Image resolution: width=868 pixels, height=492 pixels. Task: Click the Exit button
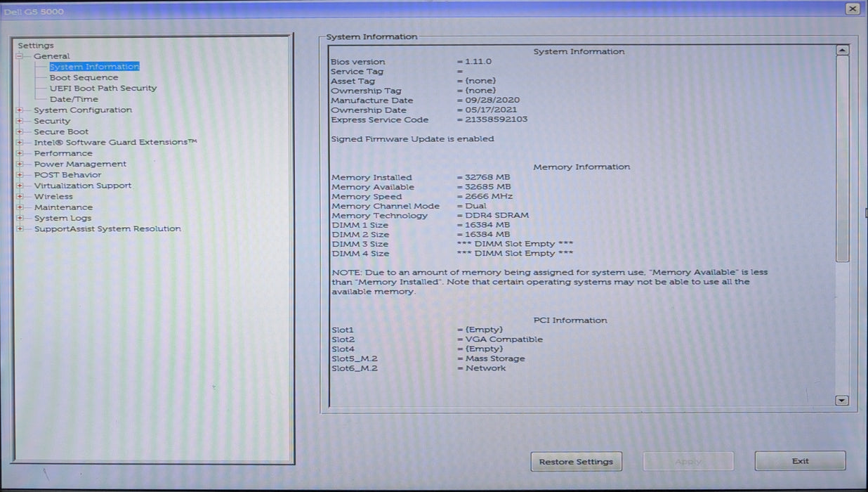pyautogui.click(x=800, y=461)
